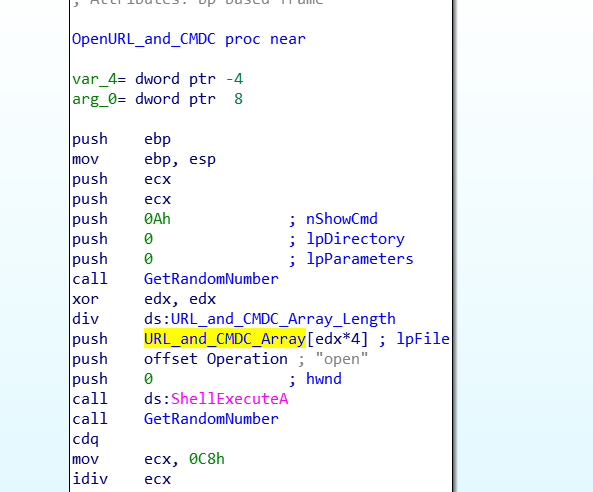
Task: Select the lpParameters comment
Action: [360, 259]
